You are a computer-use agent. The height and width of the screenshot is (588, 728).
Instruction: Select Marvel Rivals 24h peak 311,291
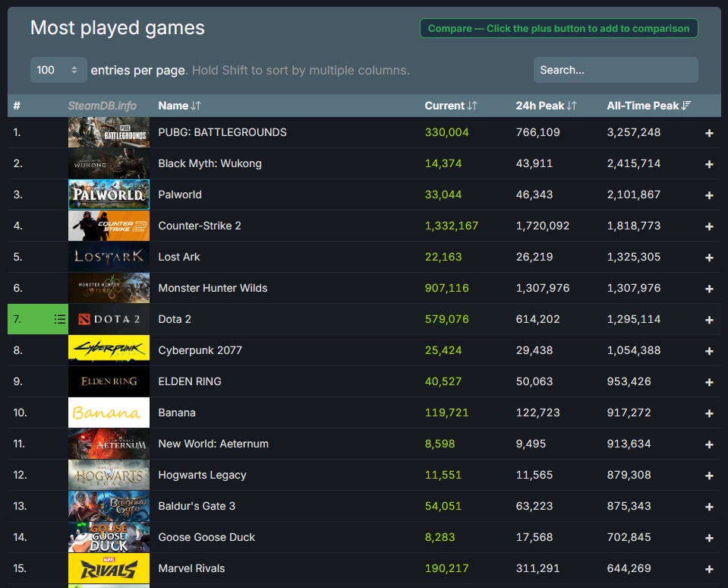click(537, 568)
